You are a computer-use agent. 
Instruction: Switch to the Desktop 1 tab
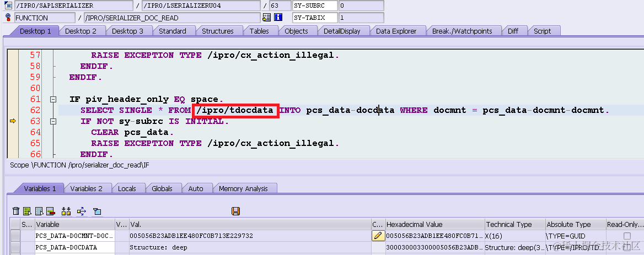click(35, 31)
